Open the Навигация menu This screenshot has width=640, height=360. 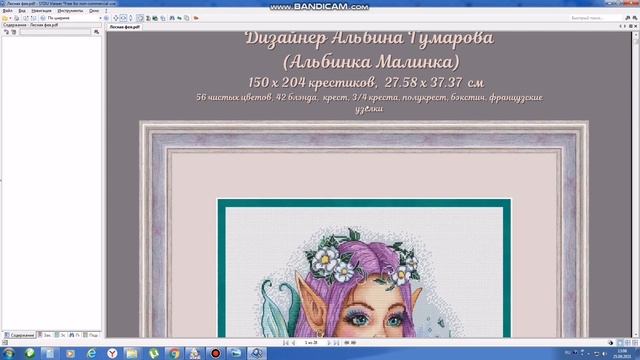pos(41,11)
